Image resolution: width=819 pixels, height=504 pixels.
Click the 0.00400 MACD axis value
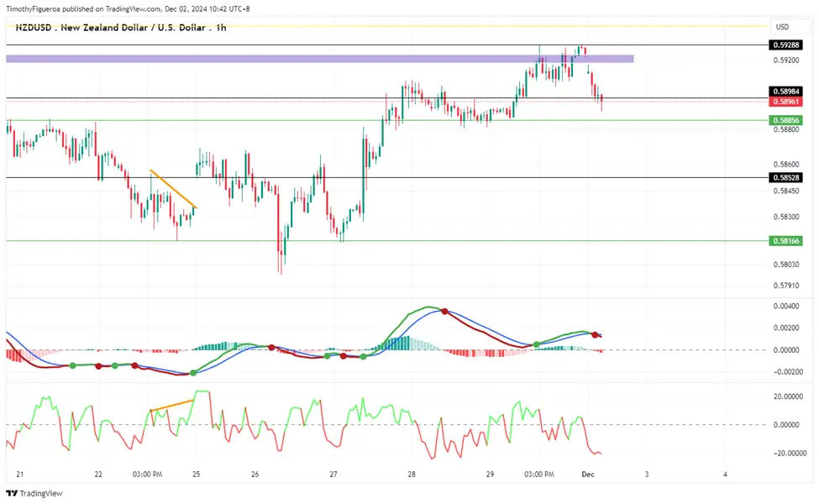coord(786,306)
